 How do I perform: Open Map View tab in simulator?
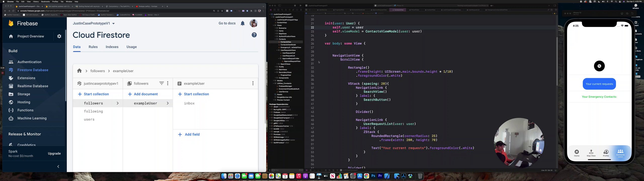(x=591, y=153)
